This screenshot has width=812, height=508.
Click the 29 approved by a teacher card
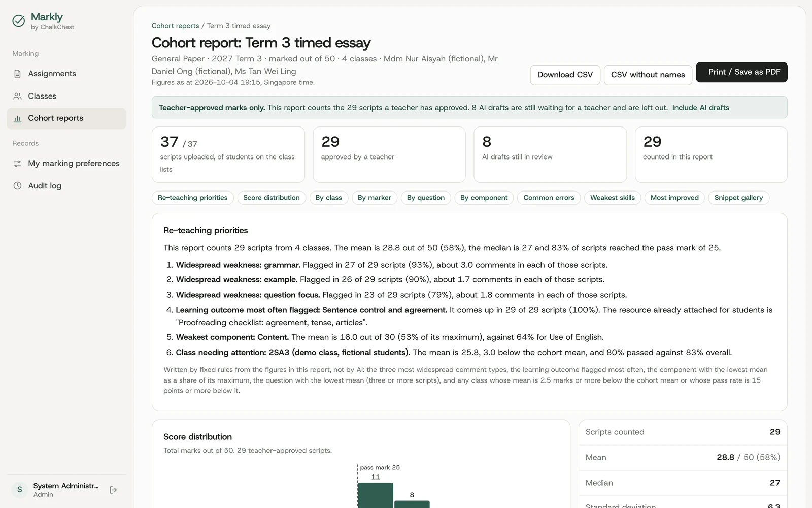[389, 154]
